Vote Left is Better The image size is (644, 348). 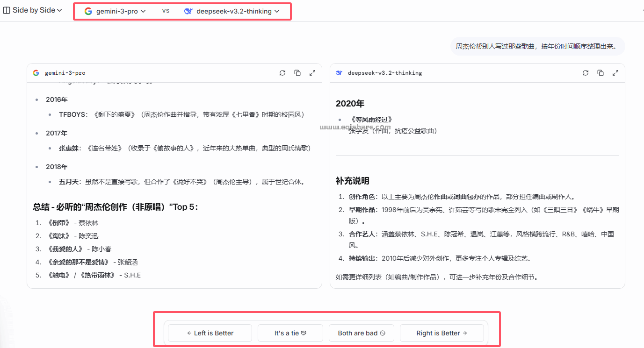click(210, 333)
